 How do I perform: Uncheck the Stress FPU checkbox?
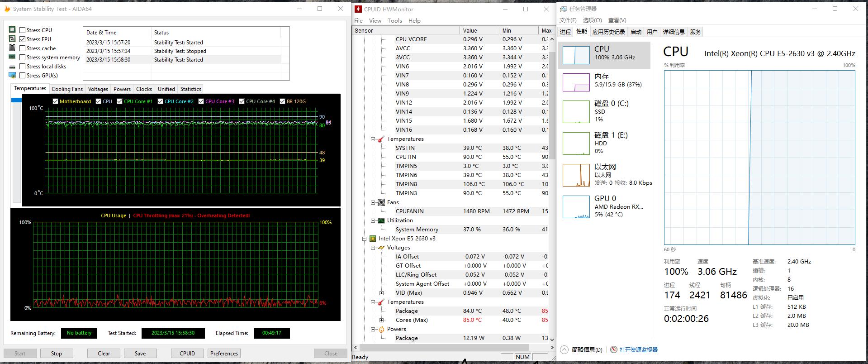pyautogui.click(x=22, y=39)
